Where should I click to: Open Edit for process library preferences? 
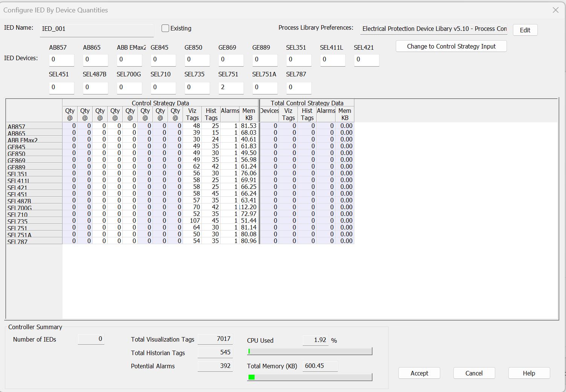525,30
